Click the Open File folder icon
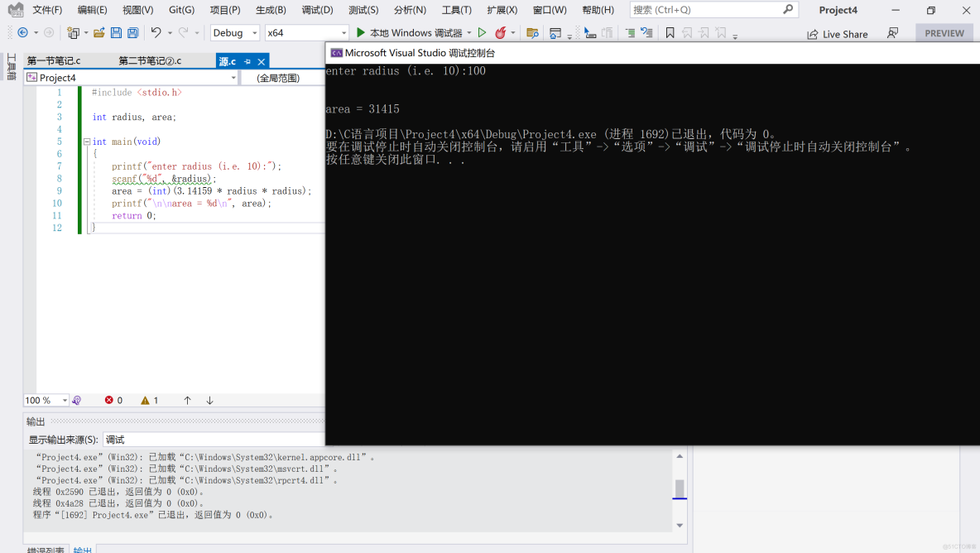 98,32
